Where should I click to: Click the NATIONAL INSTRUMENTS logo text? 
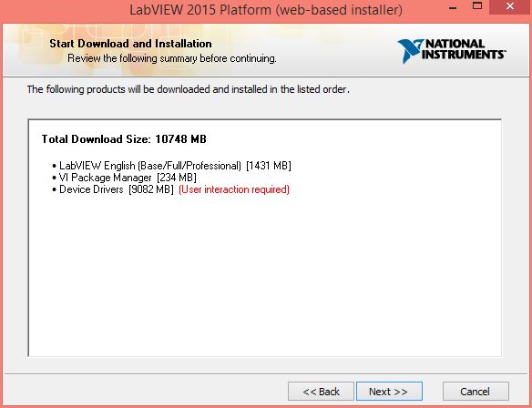[463, 49]
